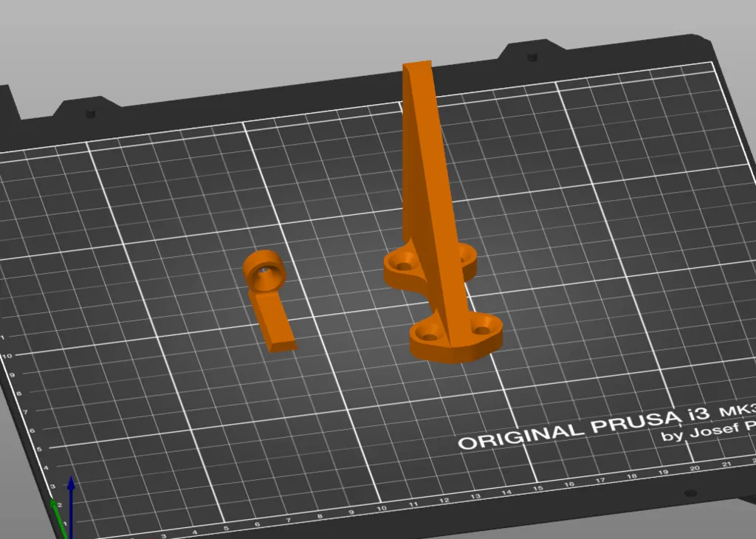Click the rear-right mounting hole of the bracket

[x=464, y=255]
